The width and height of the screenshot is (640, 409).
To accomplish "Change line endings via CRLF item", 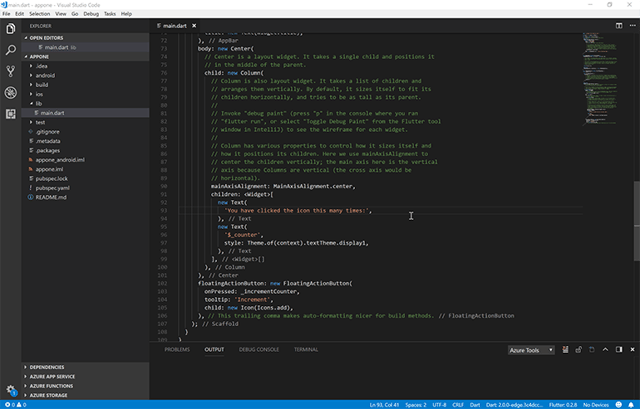I will (458, 405).
